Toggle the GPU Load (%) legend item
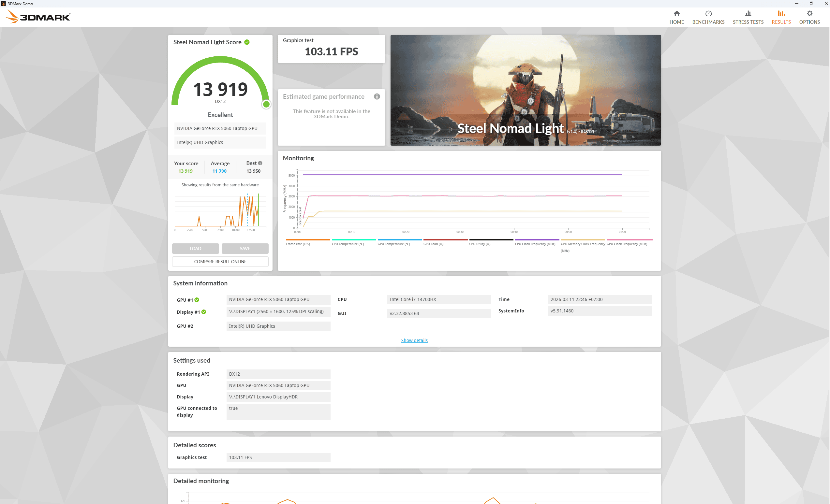 pyautogui.click(x=445, y=242)
